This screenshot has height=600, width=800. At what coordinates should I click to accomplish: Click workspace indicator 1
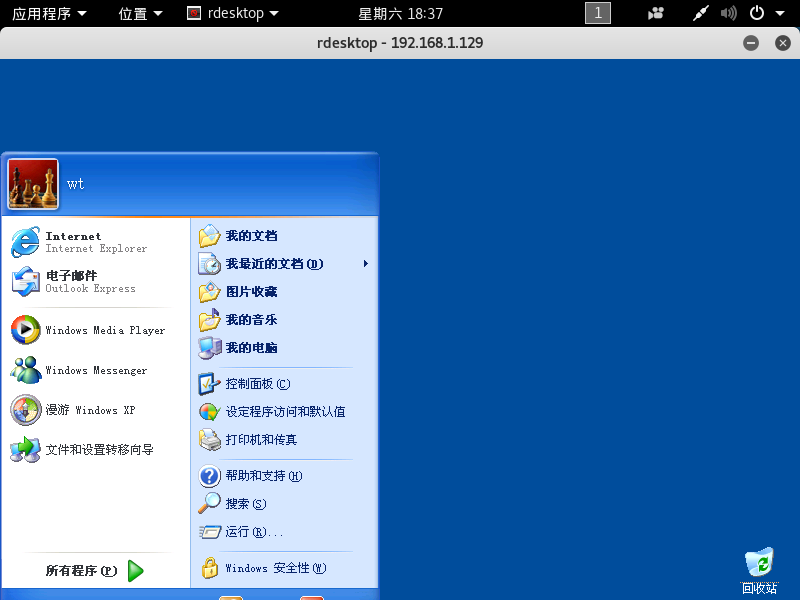click(x=598, y=13)
